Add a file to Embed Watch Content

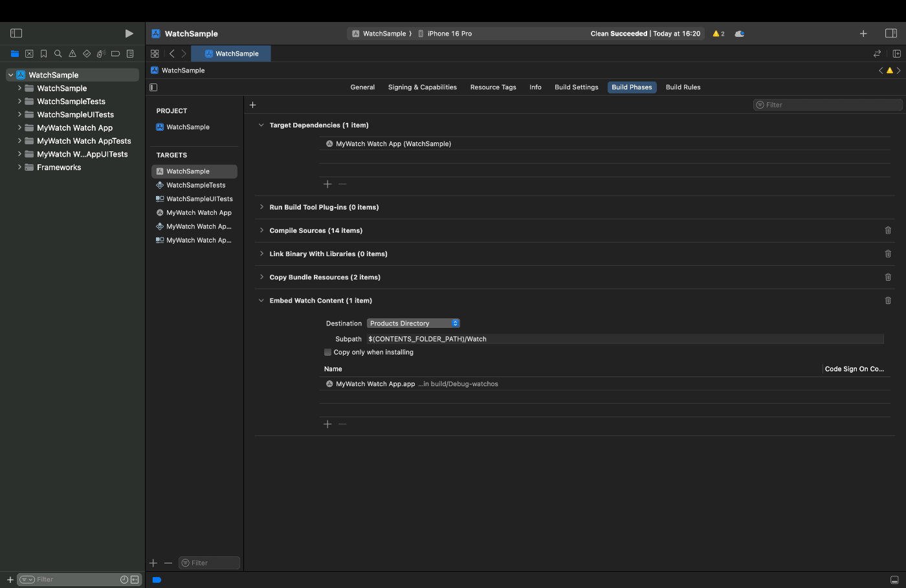click(x=327, y=424)
